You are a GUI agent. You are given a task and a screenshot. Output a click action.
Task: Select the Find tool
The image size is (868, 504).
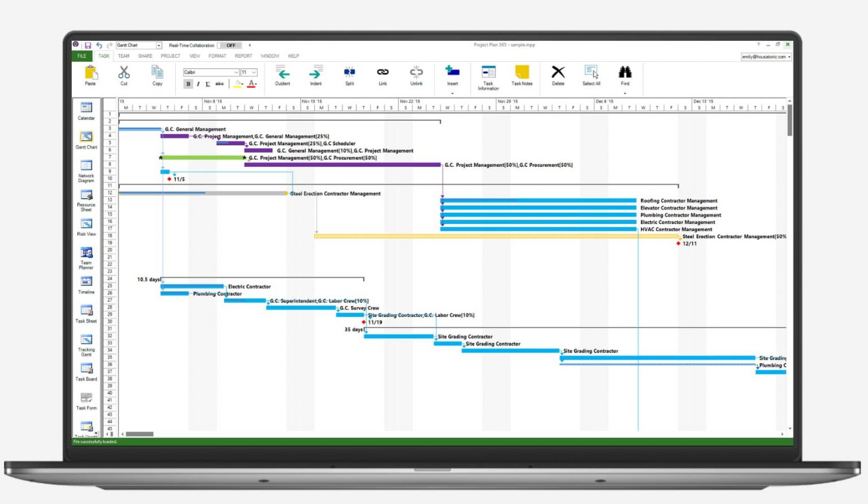[625, 76]
